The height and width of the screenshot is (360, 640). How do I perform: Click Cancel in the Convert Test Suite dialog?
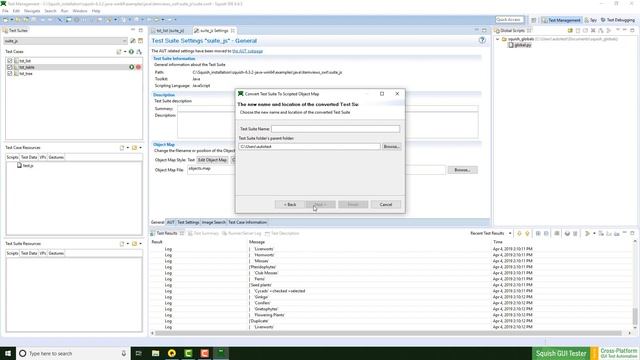[386, 204]
